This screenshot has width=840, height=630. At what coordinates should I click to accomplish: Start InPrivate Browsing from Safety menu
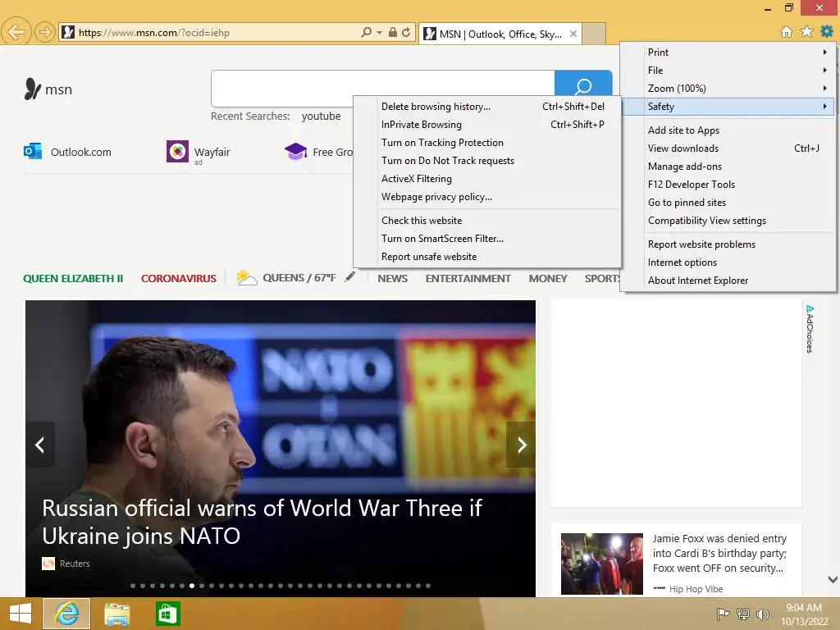click(487, 125)
